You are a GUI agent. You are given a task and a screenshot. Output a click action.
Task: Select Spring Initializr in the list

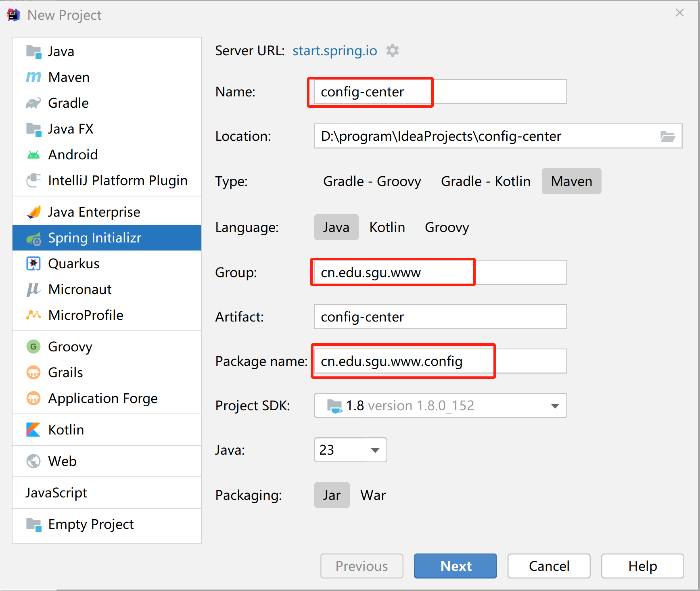click(107, 238)
